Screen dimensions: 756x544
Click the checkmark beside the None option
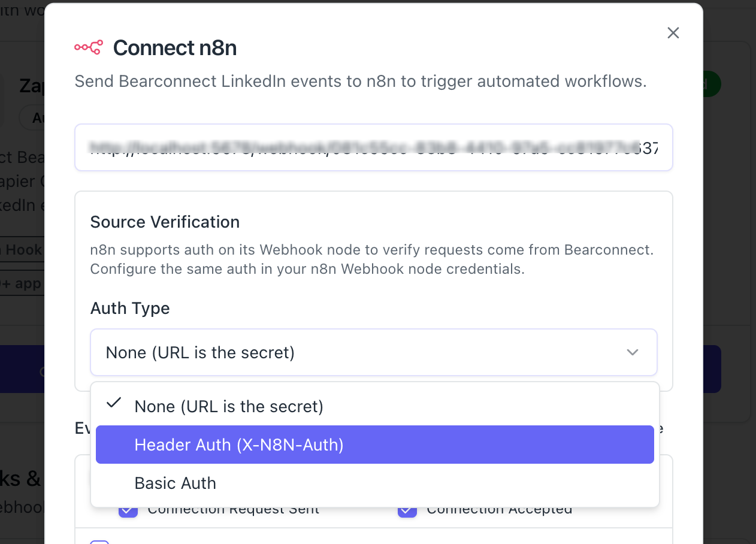point(114,403)
